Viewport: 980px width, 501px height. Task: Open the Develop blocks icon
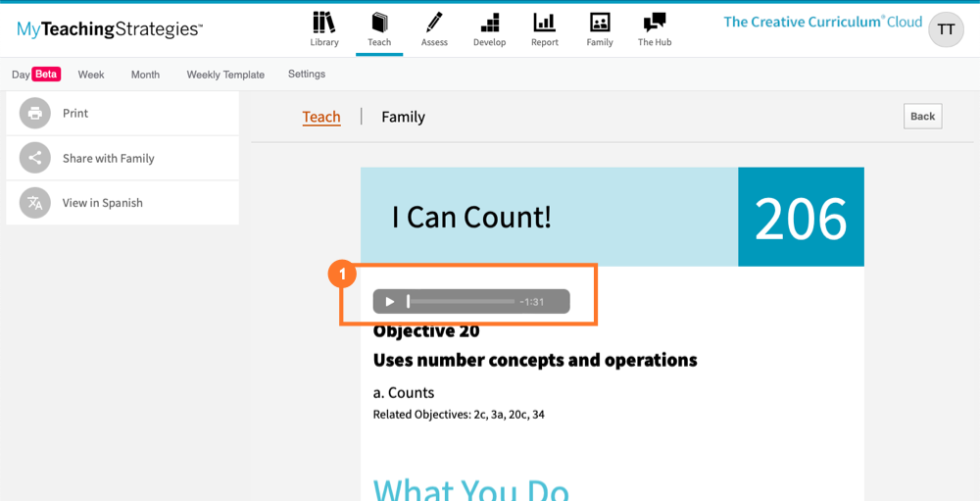[489, 23]
